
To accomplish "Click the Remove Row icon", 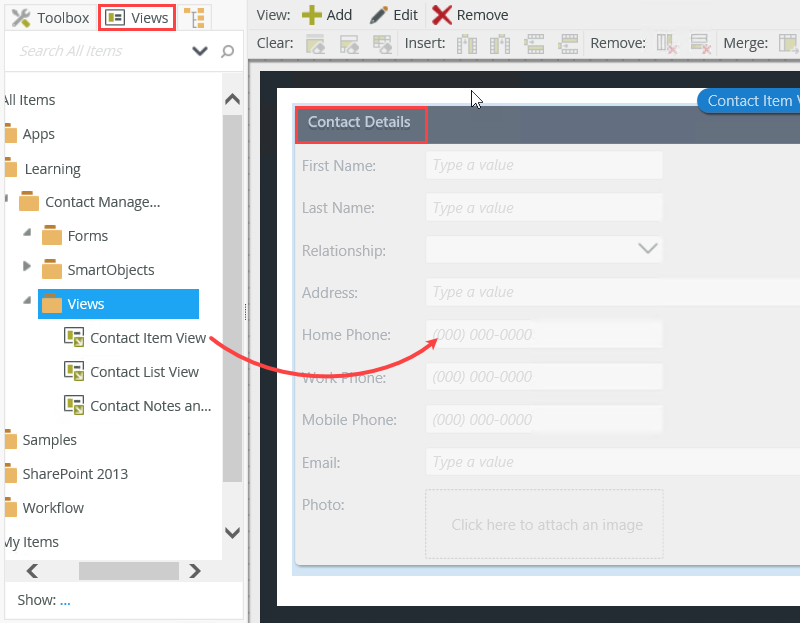I will tap(699, 43).
